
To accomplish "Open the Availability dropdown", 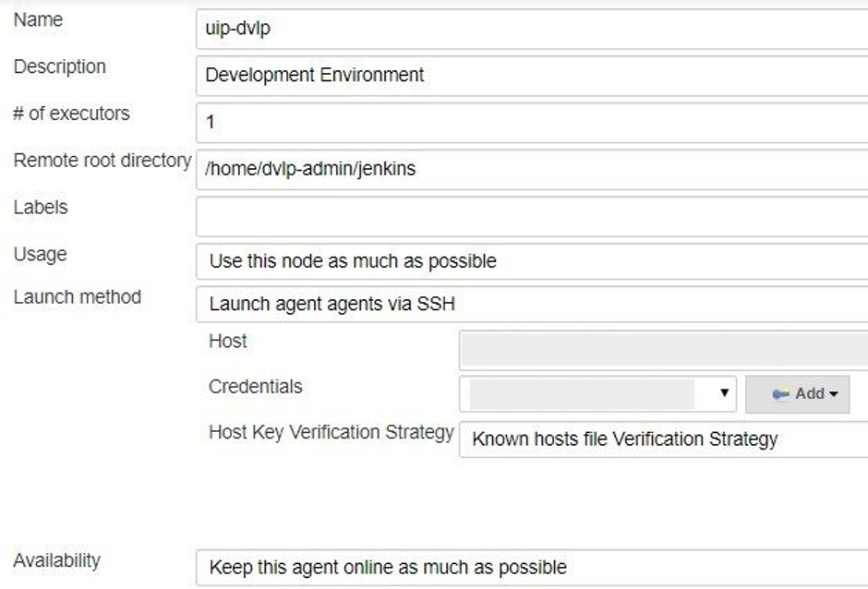I will coord(532,567).
